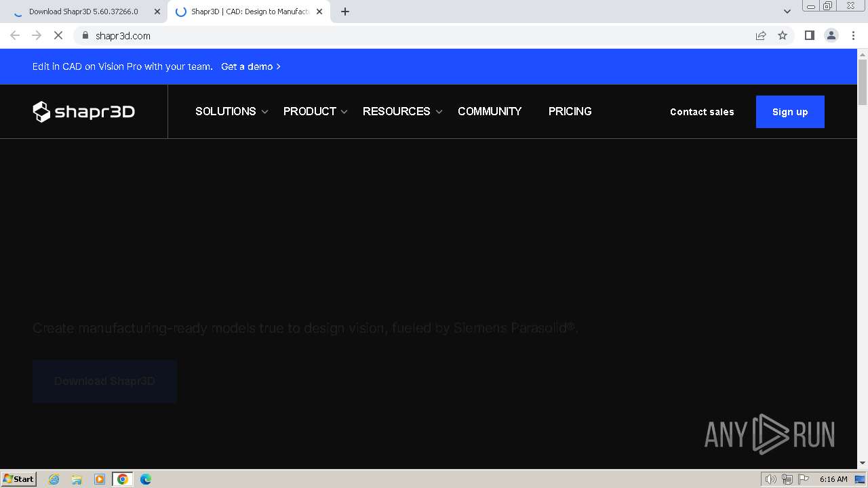Open the Chrome side panel
This screenshot has height=488, width=868.
(x=809, y=35)
